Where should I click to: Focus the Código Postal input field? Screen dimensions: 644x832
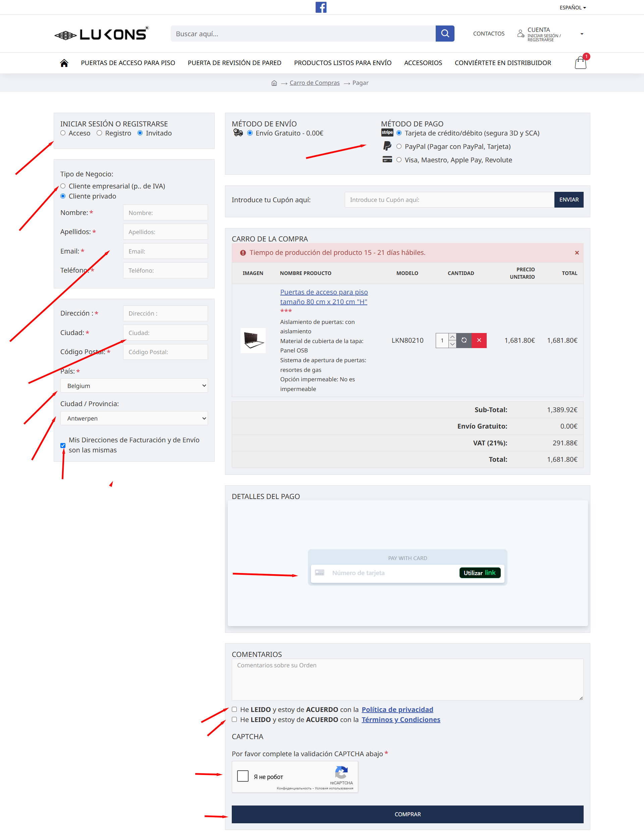pyautogui.click(x=165, y=352)
